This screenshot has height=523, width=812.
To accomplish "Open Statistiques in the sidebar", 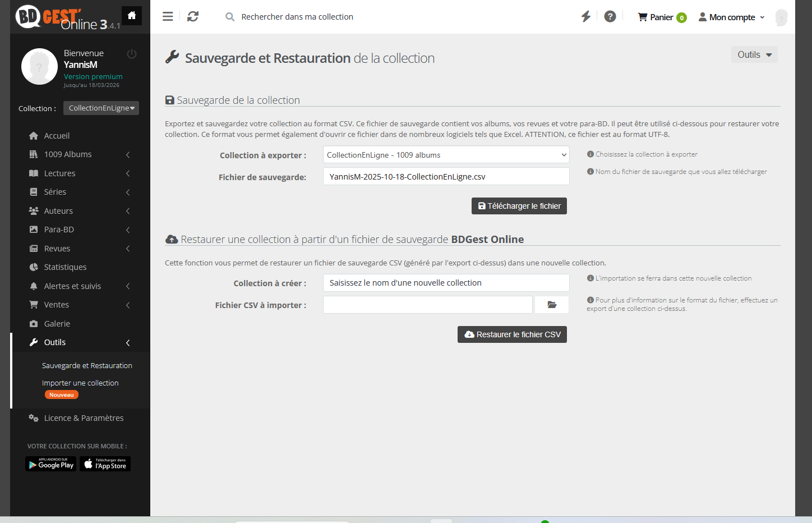I will click(x=65, y=267).
